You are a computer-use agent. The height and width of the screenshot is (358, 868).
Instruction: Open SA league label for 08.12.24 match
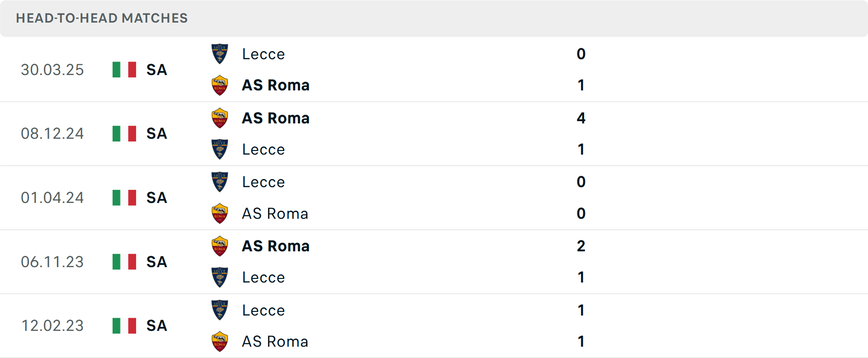click(x=157, y=133)
